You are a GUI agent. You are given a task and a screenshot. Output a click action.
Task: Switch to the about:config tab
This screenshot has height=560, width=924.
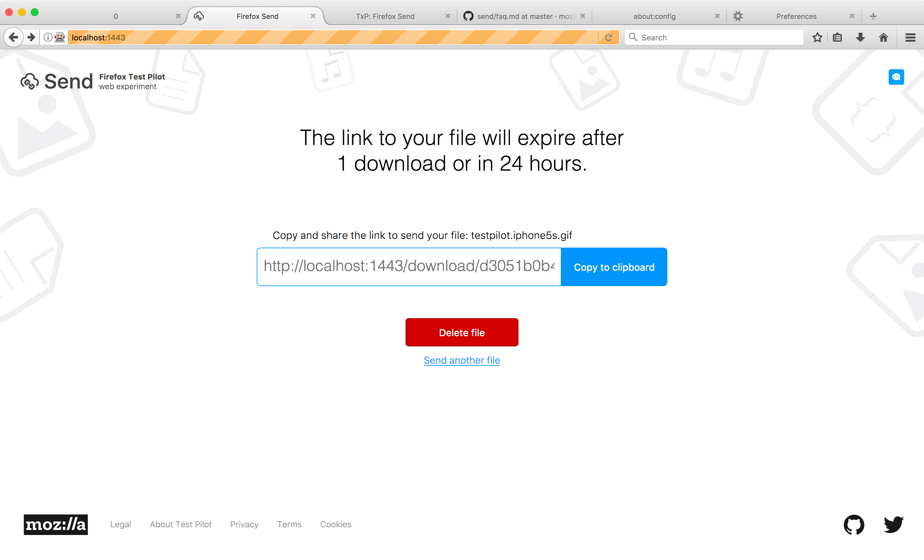point(654,16)
